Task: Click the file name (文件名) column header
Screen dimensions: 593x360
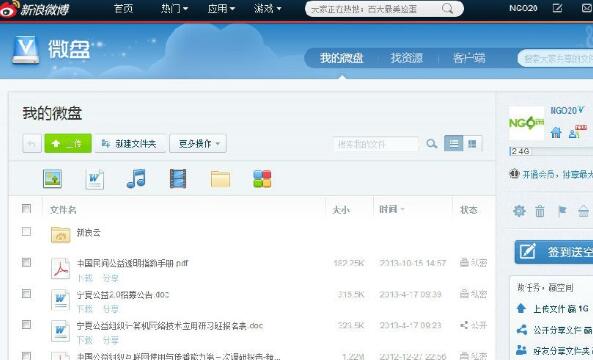Action: pyautogui.click(x=63, y=209)
